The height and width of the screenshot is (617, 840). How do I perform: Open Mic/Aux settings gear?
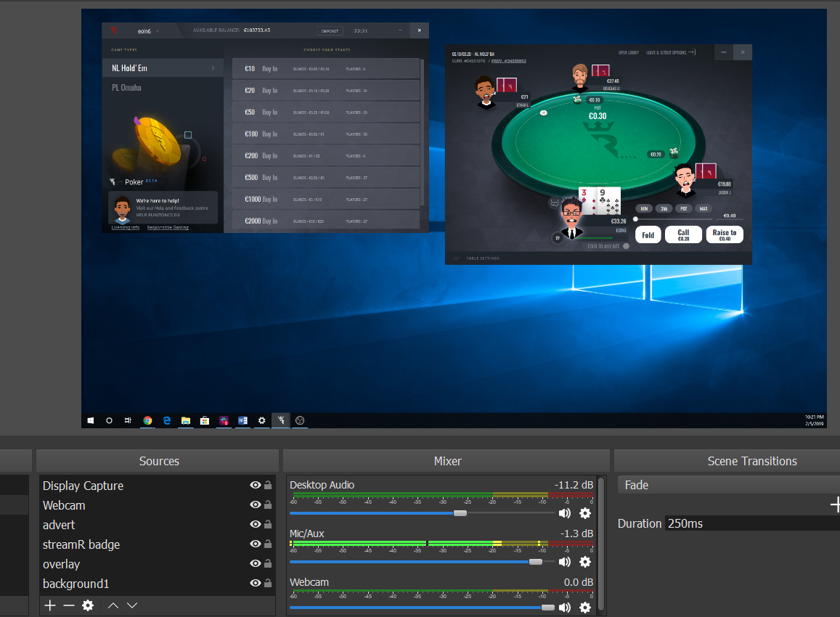coord(585,562)
